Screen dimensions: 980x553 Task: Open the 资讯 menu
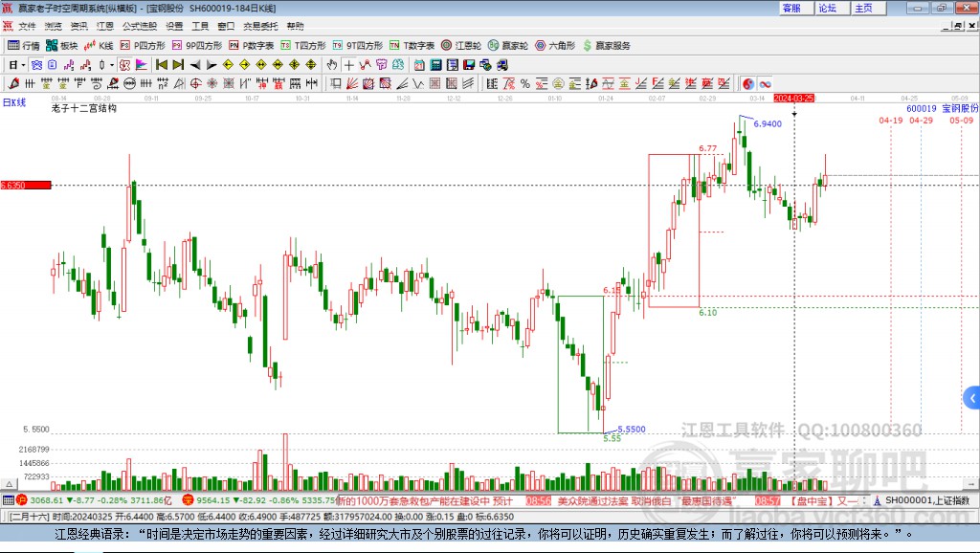point(78,26)
